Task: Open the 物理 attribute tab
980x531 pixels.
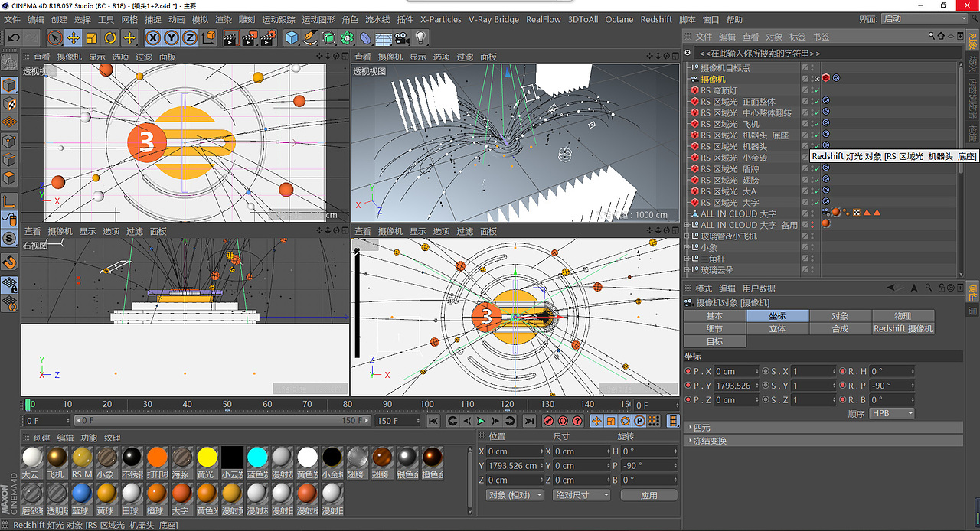Action: tap(903, 316)
